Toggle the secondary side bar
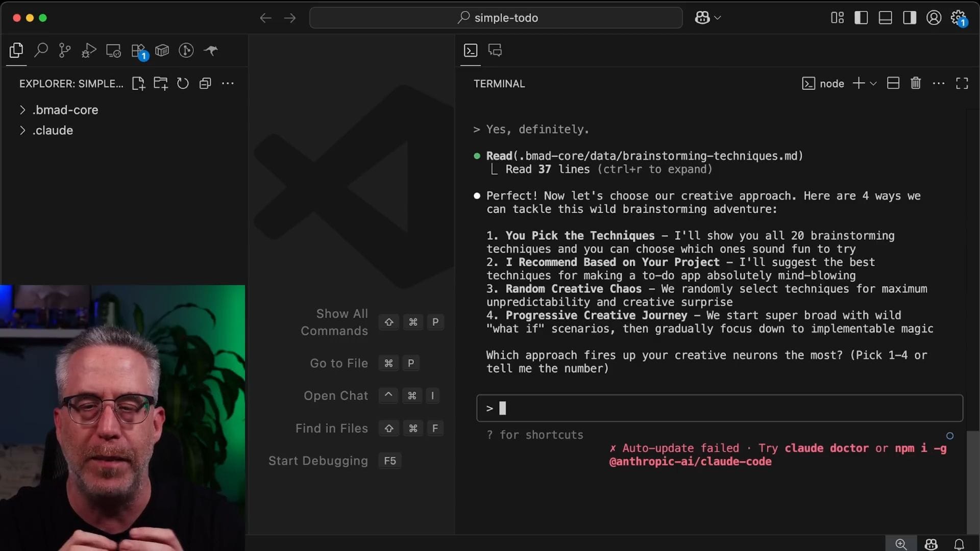Viewport: 980px width, 551px height. pos(909,18)
